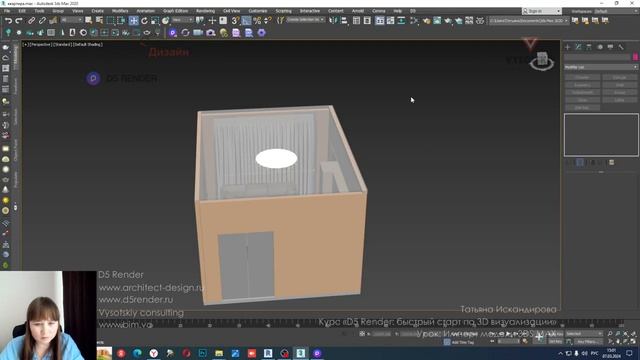Activate the Select and Link tool
The image size is (640, 360).
tap(31, 20)
